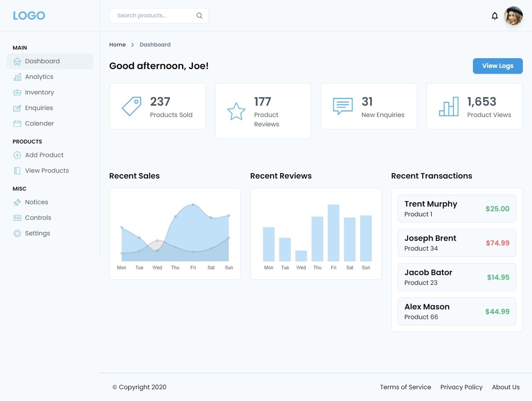Click the star icon on Product Reviews

pyautogui.click(x=236, y=111)
